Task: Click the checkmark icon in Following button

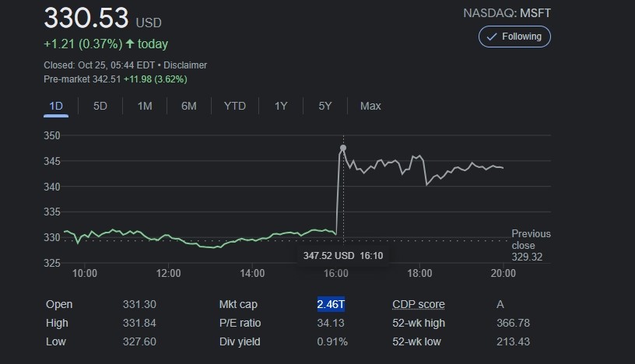Action: [x=492, y=37]
